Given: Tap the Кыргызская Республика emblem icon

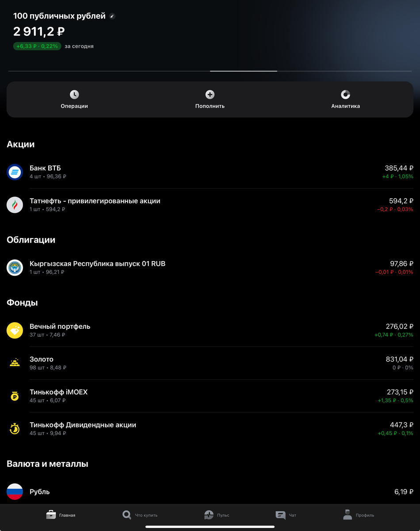Looking at the screenshot, I should (15, 268).
